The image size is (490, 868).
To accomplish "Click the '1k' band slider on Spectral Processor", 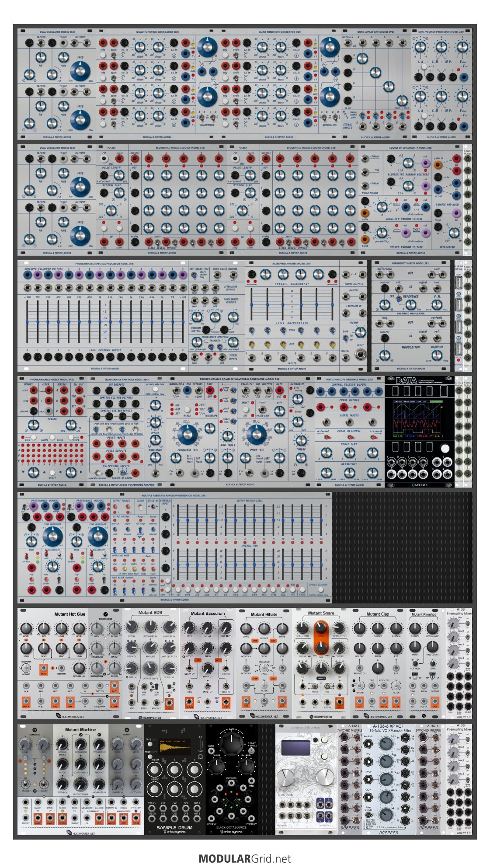I will [x=100, y=322].
